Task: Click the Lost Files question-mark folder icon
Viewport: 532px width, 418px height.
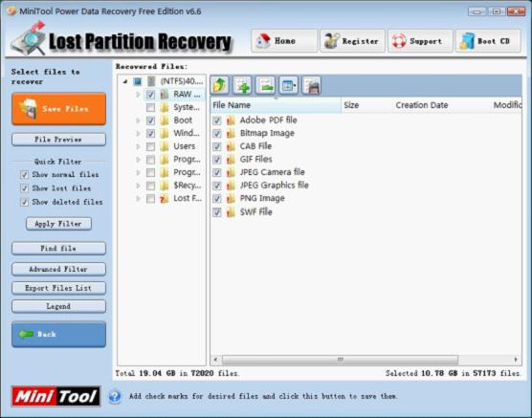Action: tap(165, 199)
